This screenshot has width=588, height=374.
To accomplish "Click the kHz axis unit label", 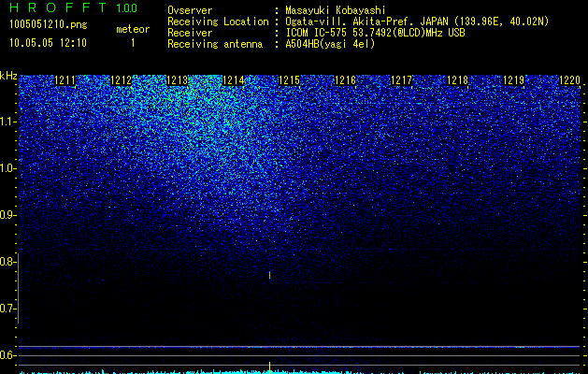I will (x=8, y=76).
